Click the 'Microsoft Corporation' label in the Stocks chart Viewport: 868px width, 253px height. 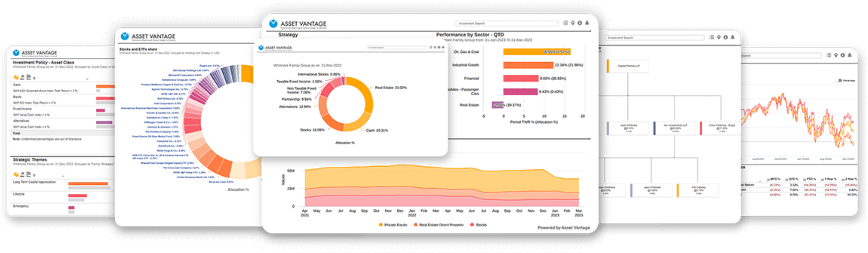185,75
